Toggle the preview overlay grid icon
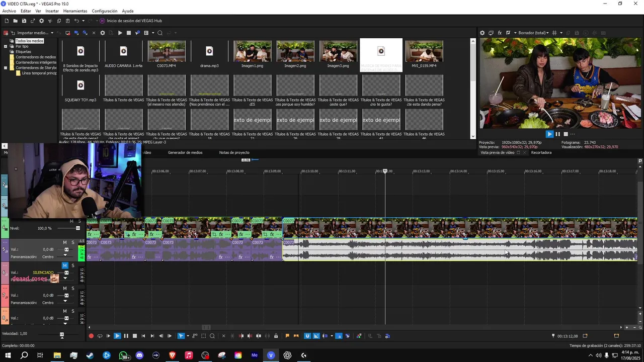The width and height of the screenshot is (644, 362). click(554, 33)
